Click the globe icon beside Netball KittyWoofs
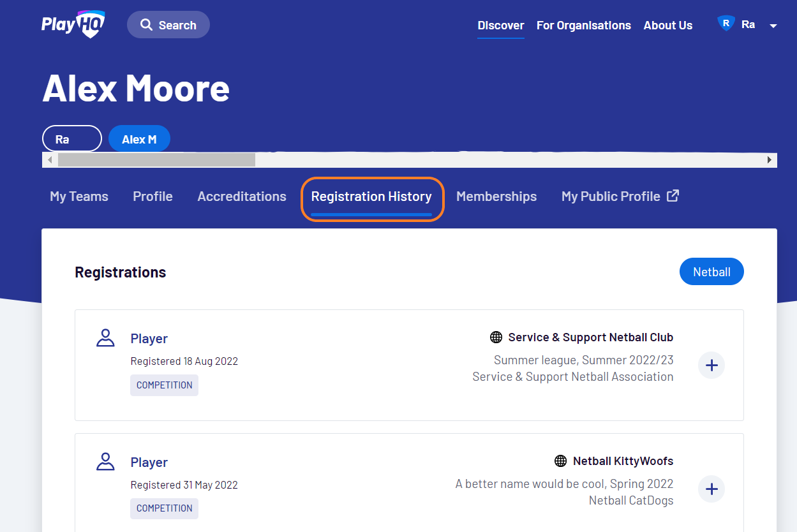 (560, 461)
